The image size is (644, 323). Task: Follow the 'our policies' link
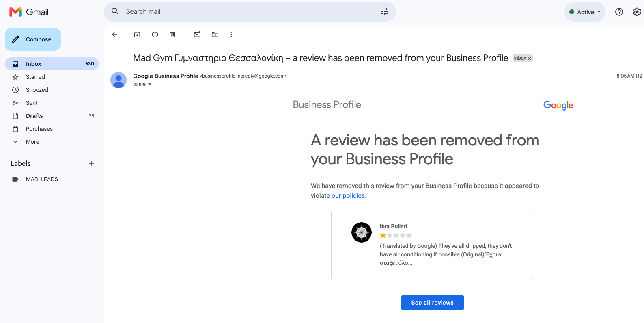[x=348, y=195]
